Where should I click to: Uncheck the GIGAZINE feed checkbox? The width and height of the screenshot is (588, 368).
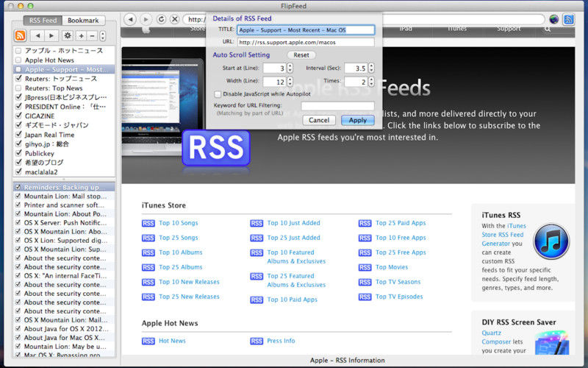click(18, 116)
